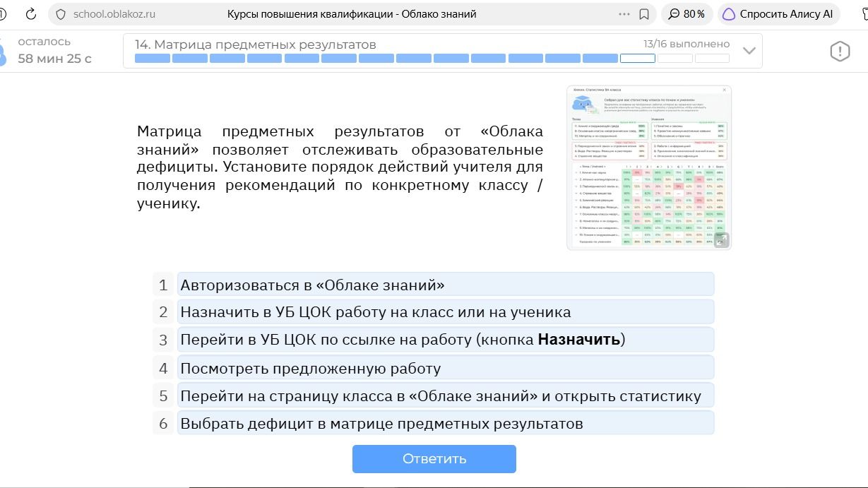
Task: Open the shield site-protection icon in address bar
Action: [60, 14]
